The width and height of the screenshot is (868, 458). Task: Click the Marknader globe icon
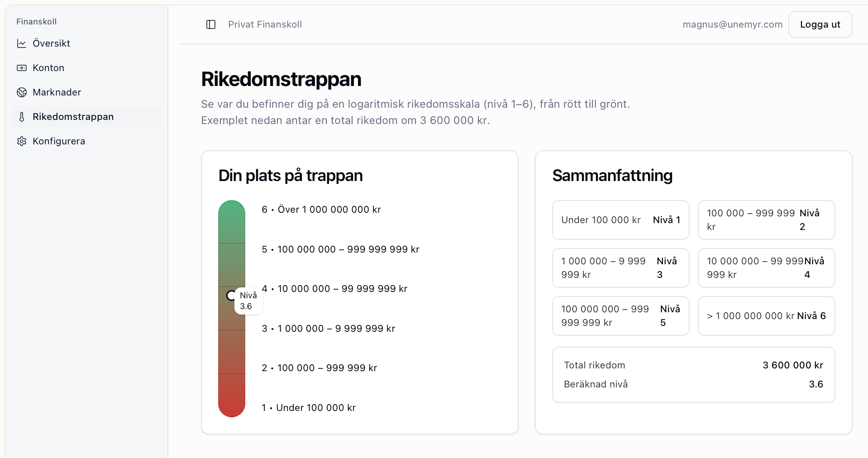tap(21, 92)
